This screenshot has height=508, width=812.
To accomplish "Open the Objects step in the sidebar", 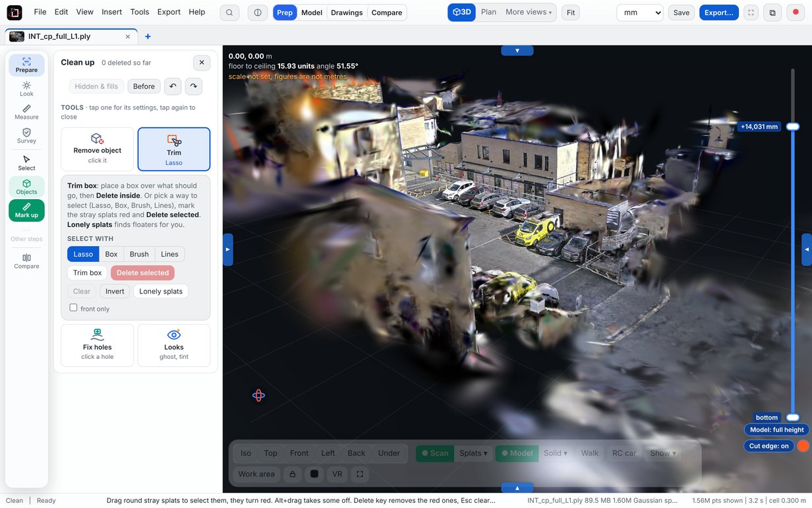I will point(26,187).
